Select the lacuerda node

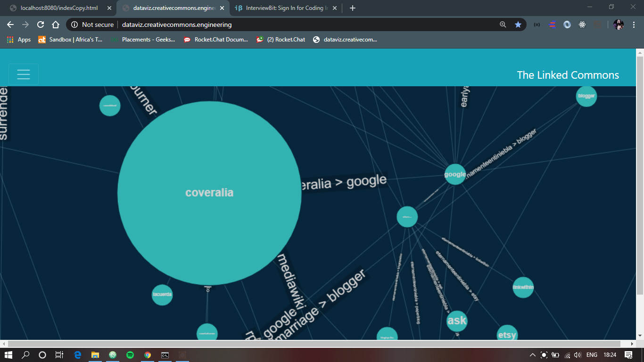click(x=162, y=295)
